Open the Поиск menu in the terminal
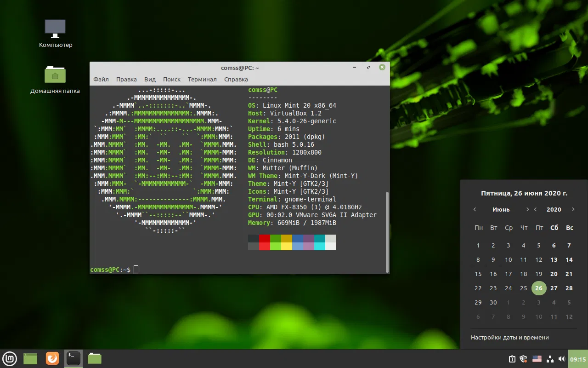 point(171,79)
